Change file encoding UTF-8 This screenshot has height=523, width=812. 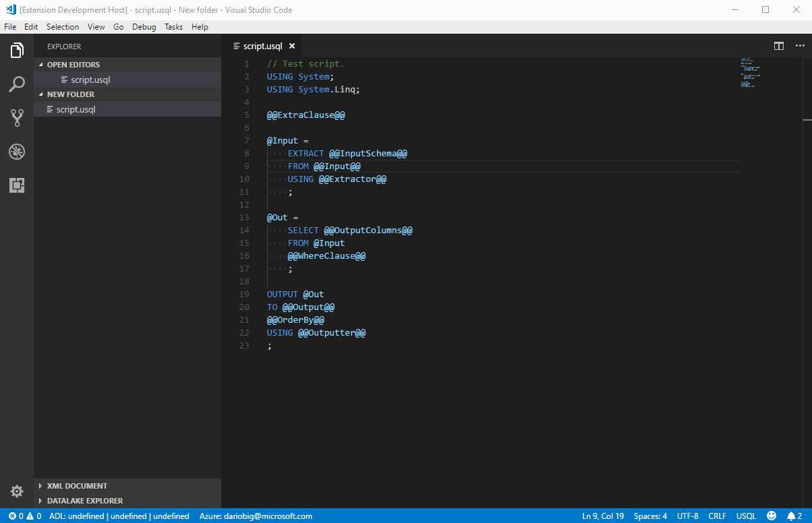(x=688, y=516)
